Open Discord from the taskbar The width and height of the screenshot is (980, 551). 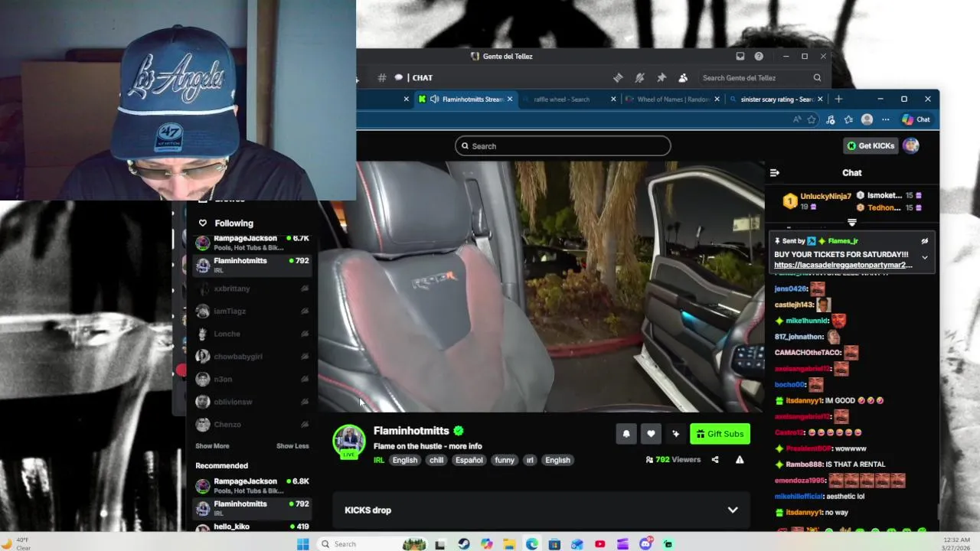tap(645, 544)
